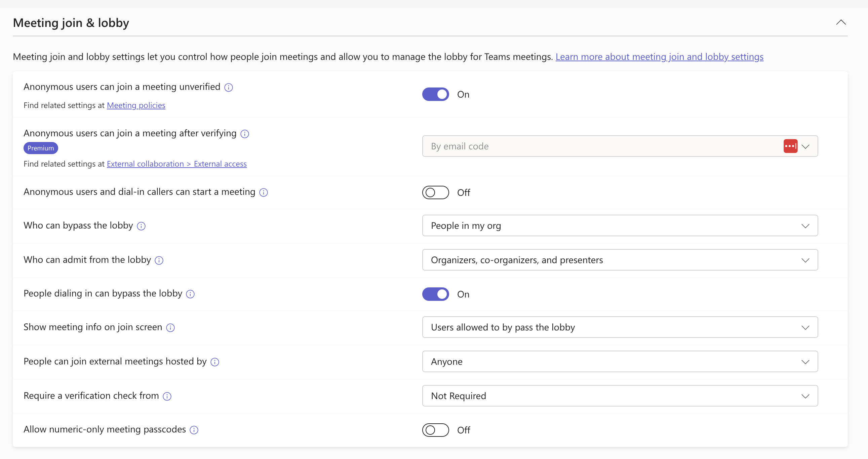Click red password manager icon in email code field

click(790, 146)
